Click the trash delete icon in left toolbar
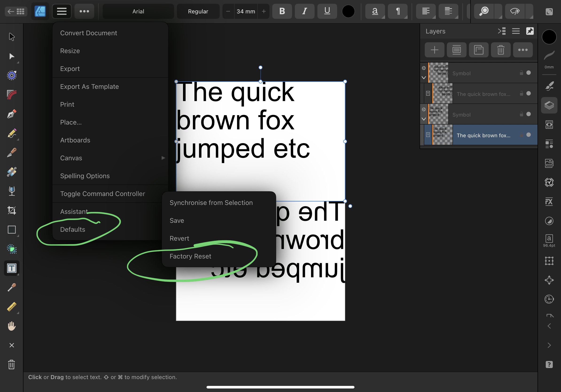This screenshot has width=561, height=392. 12,365
